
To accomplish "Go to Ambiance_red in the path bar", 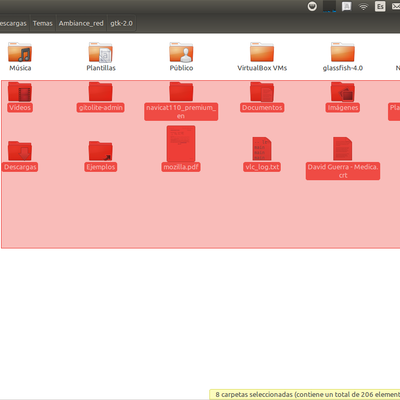I will coord(81,23).
